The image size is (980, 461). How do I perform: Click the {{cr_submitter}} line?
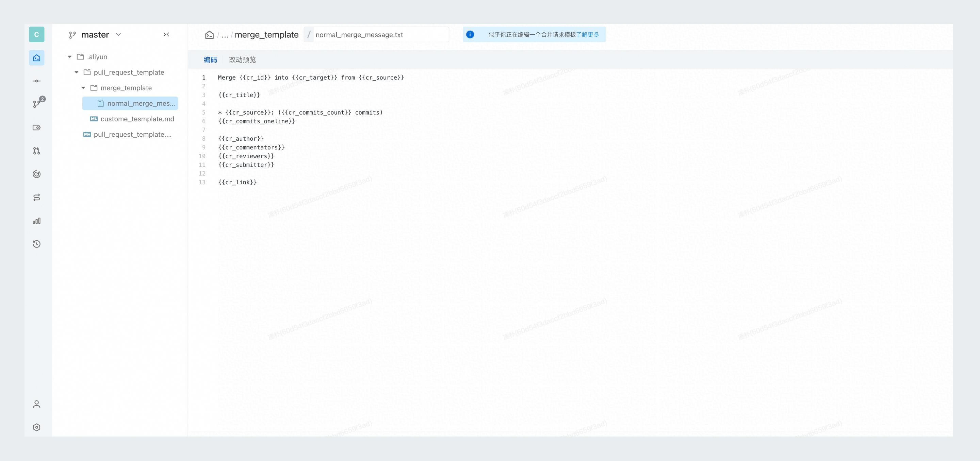pyautogui.click(x=246, y=165)
